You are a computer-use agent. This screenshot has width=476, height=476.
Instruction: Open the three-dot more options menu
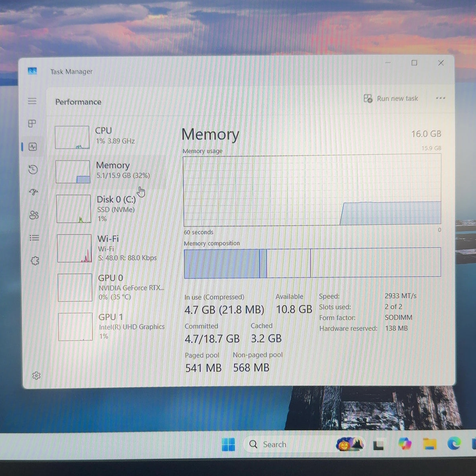coord(440,98)
